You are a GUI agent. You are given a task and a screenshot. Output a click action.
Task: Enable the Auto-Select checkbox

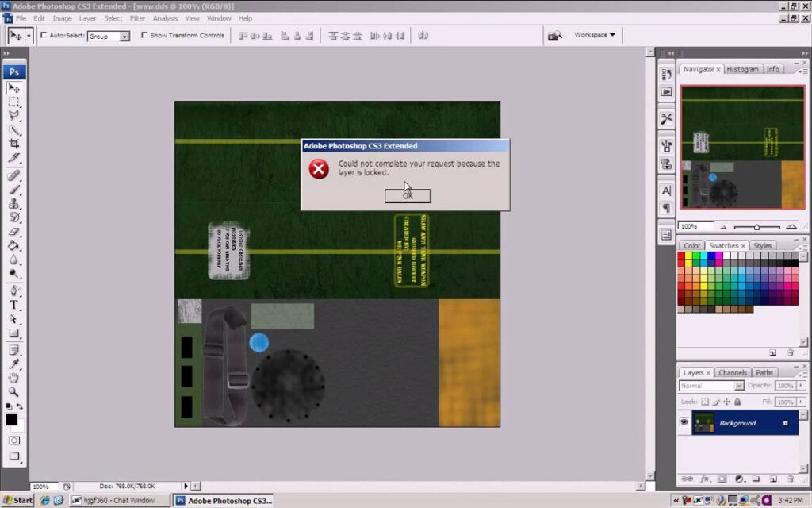pyautogui.click(x=44, y=35)
